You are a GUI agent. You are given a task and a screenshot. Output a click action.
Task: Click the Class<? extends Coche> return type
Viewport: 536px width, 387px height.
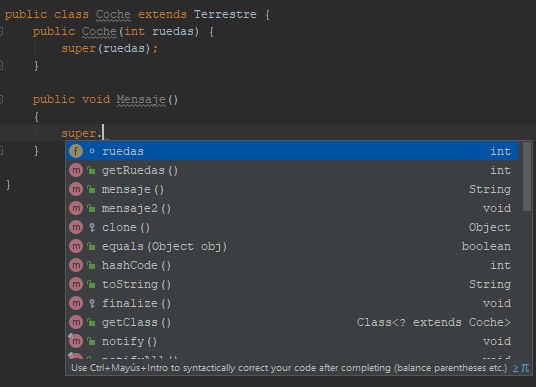click(433, 322)
